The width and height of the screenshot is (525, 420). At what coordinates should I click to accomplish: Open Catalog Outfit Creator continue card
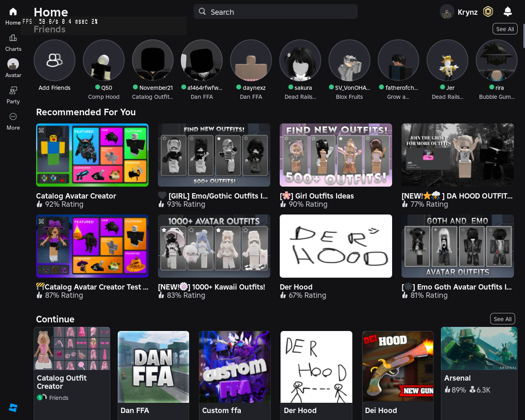72,373
